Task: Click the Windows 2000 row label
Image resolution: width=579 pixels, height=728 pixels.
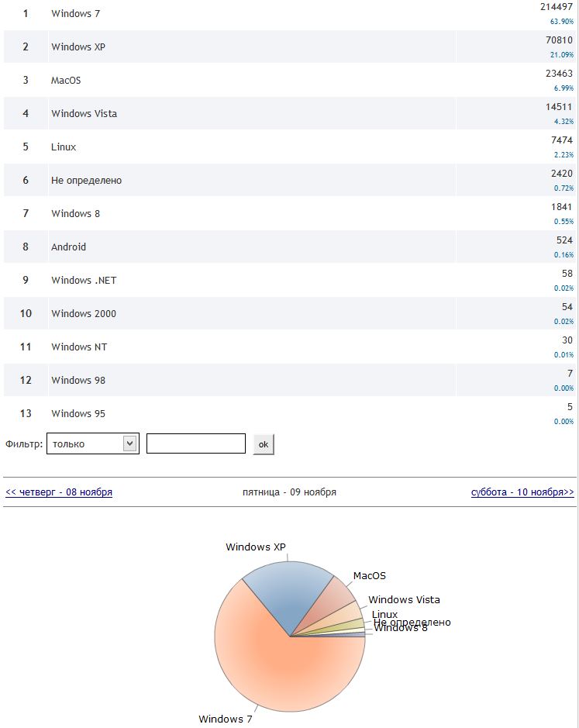Action: coord(84,314)
